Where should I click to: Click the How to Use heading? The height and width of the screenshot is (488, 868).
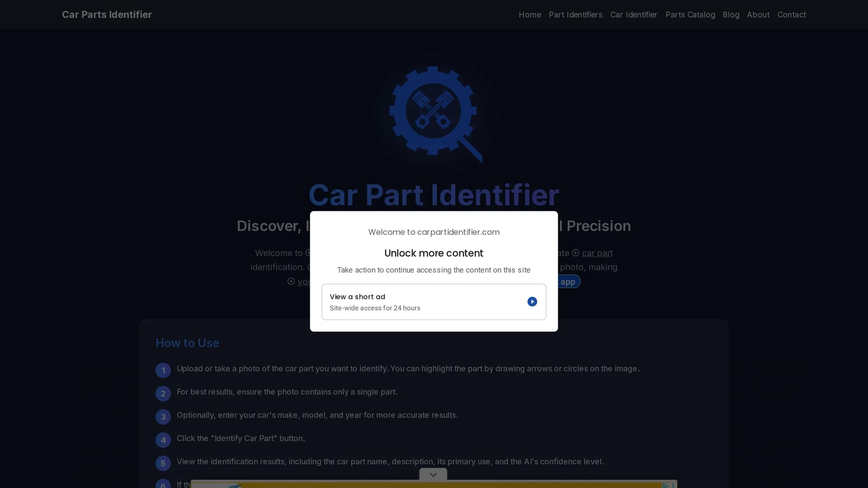pyautogui.click(x=187, y=343)
